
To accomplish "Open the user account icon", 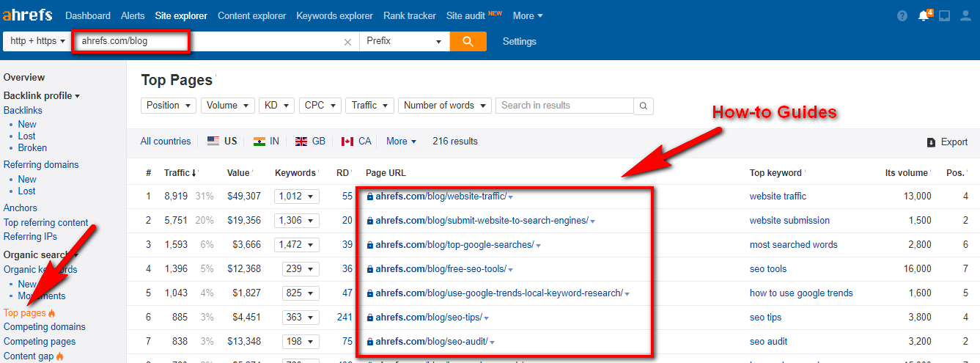I will click(965, 15).
